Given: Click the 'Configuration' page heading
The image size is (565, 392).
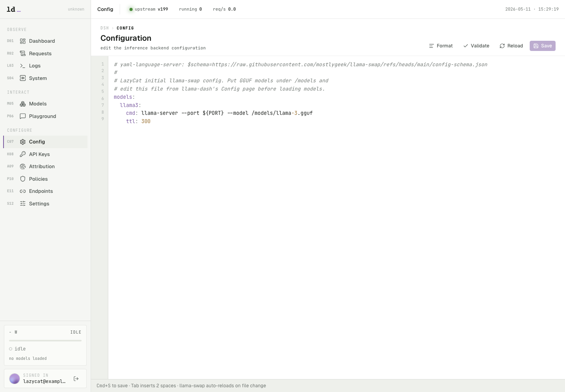Looking at the screenshot, I should (126, 38).
